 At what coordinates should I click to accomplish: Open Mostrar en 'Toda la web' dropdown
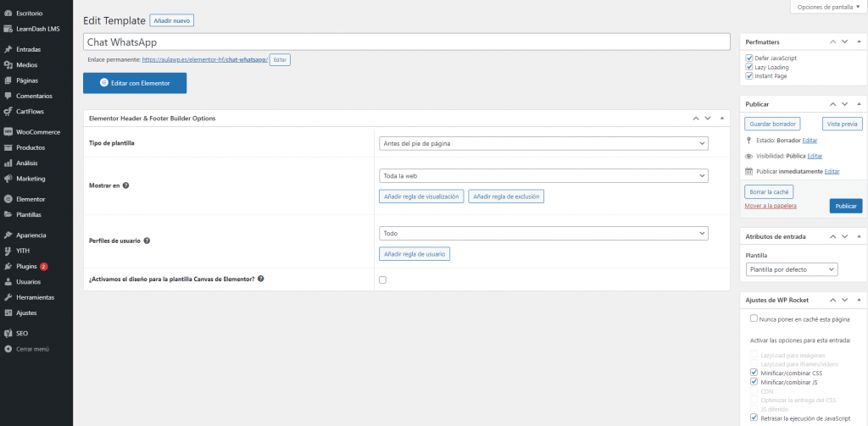pyautogui.click(x=543, y=175)
